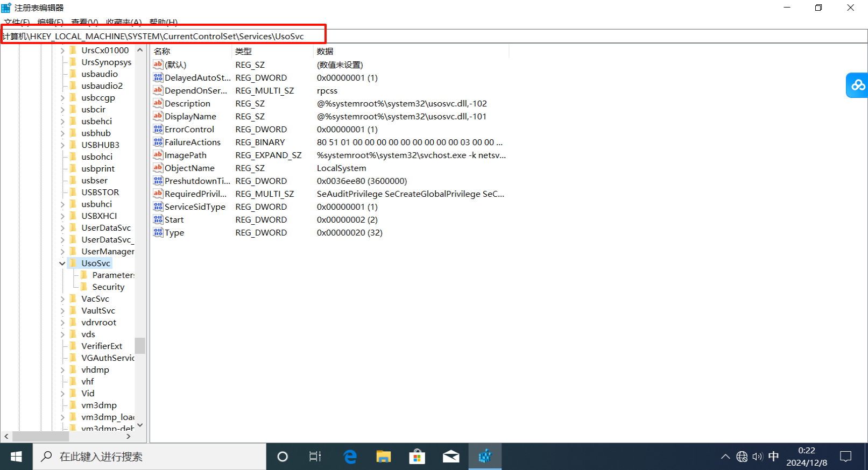This screenshot has width=868, height=470.
Task: Click the tree pane horizontal scrollbar thumb
Action: tap(40, 436)
